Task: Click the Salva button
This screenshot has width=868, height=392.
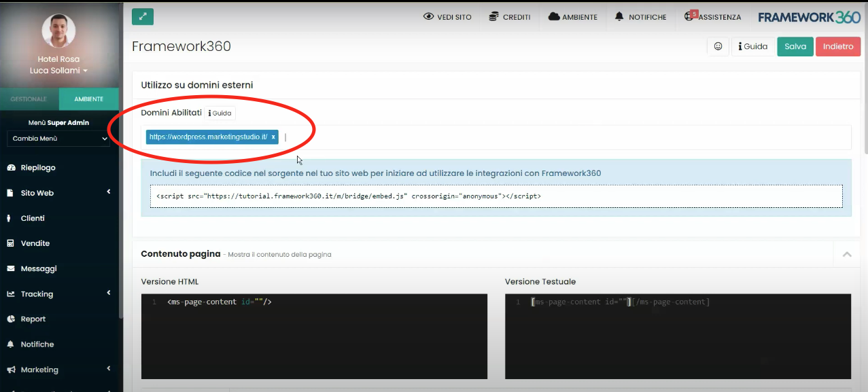Action: (795, 46)
